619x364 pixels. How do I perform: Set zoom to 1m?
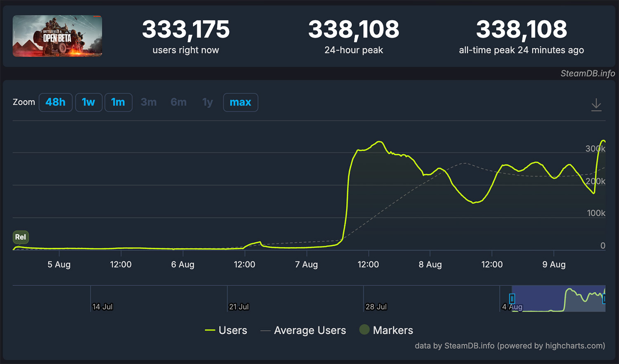[x=118, y=102]
